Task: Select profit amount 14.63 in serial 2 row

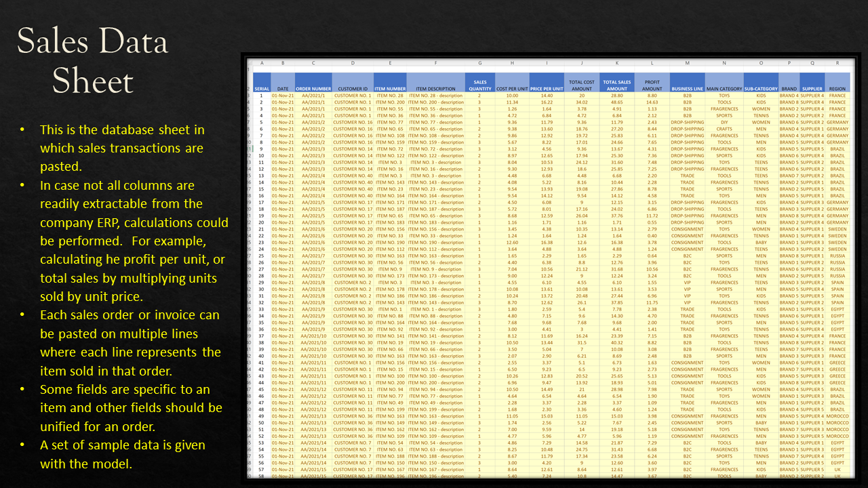Action: 652,102
